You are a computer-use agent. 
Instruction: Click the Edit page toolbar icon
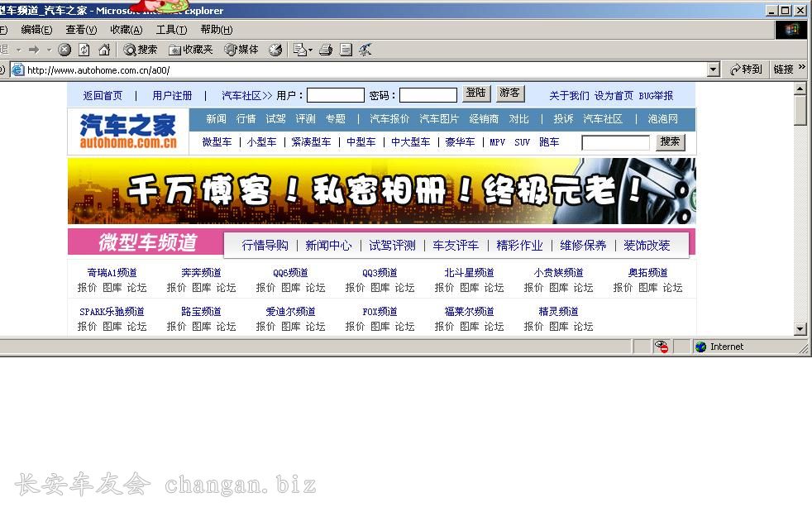[x=346, y=50]
